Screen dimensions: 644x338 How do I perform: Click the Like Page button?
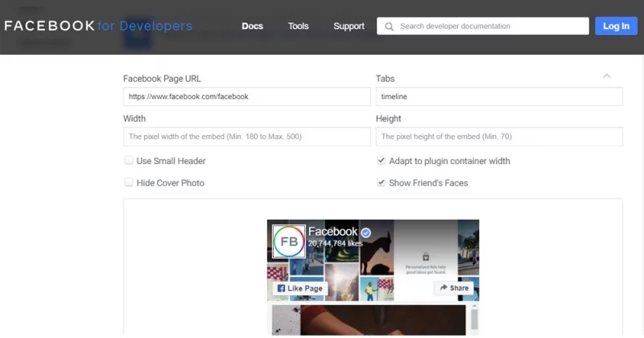[x=299, y=288]
